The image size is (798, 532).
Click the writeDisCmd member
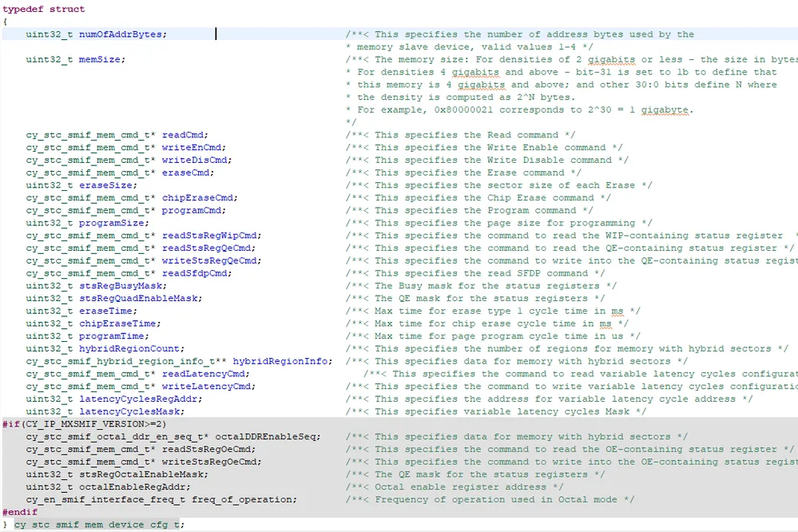(194, 160)
